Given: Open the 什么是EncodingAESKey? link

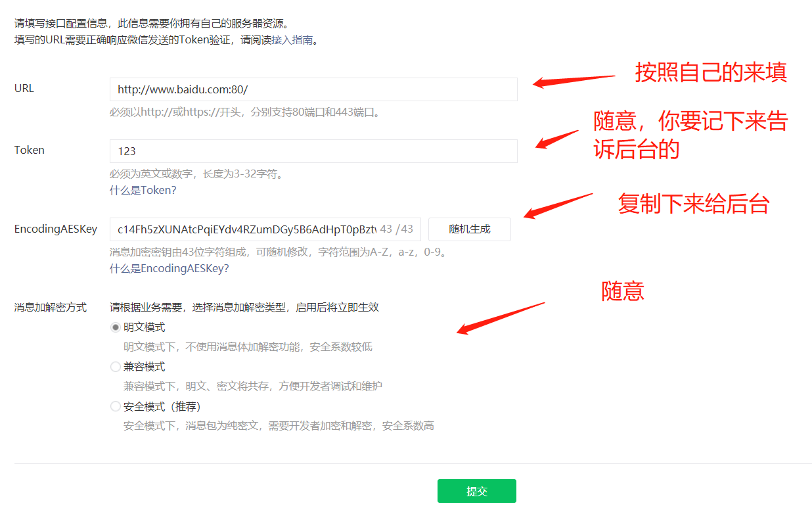Looking at the screenshot, I should (169, 268).
